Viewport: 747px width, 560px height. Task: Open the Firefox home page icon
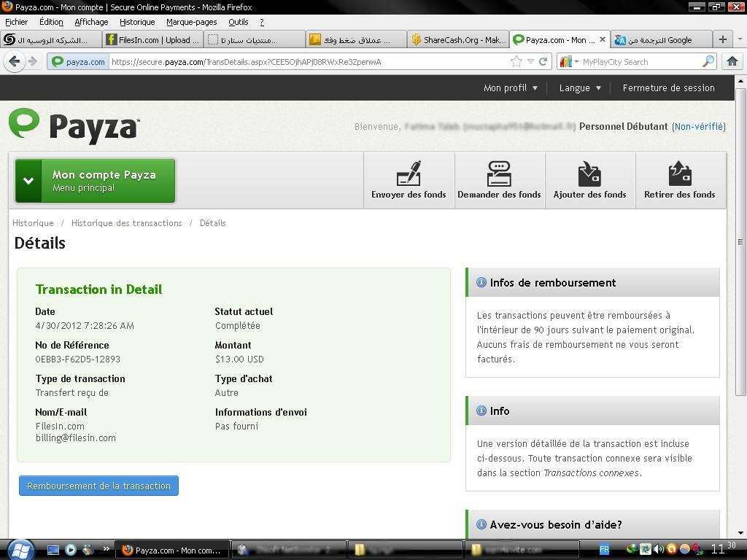point(732,61)
